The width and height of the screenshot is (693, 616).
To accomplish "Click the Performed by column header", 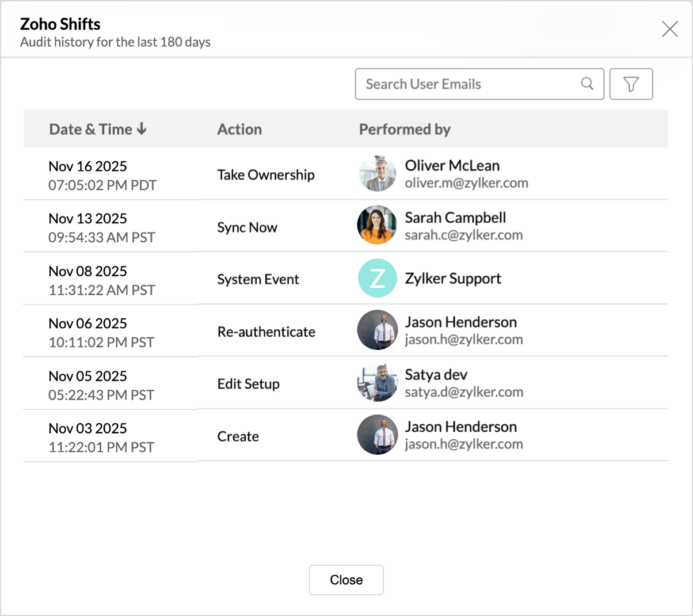I will click(x=405, y=129).
